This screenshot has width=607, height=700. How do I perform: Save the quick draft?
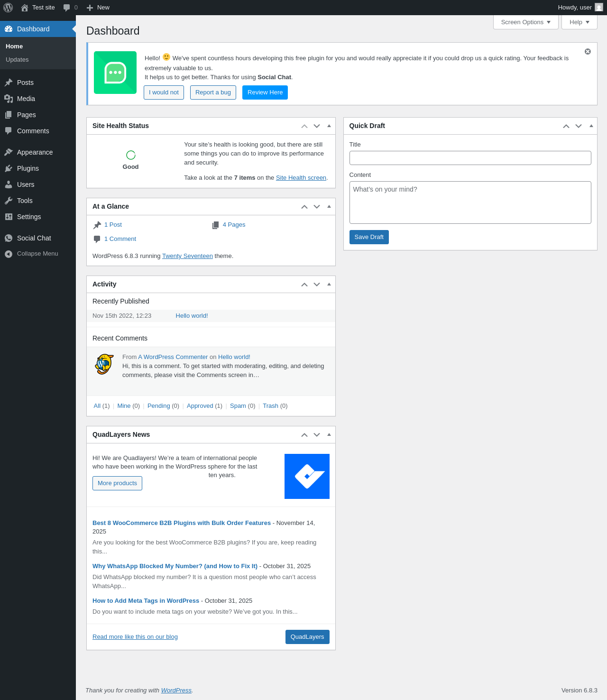(x=369, y=237)
